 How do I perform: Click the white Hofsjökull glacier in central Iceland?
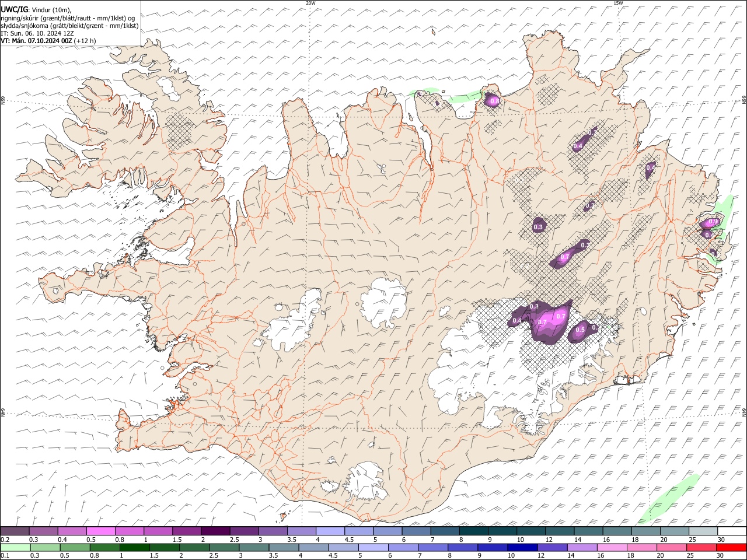(384, 302)
